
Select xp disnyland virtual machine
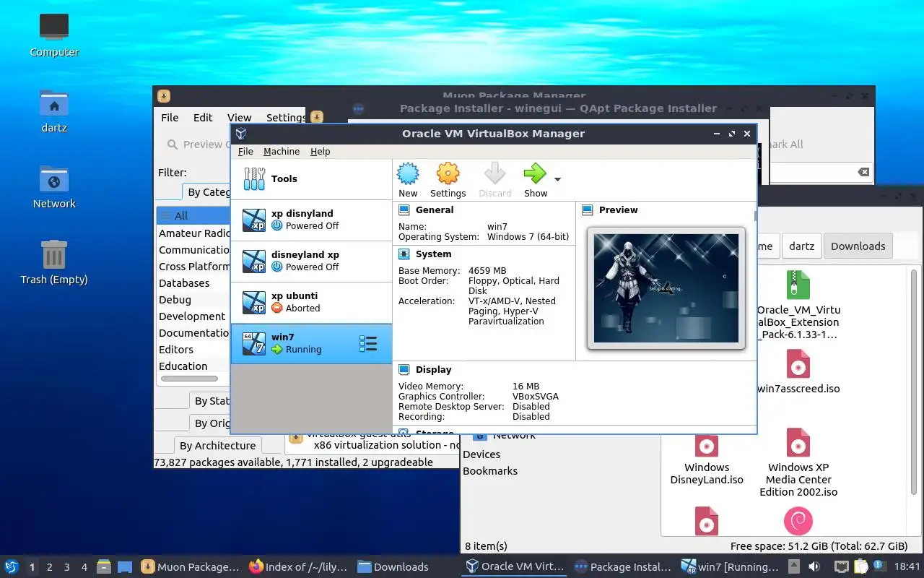click(312, 220)
